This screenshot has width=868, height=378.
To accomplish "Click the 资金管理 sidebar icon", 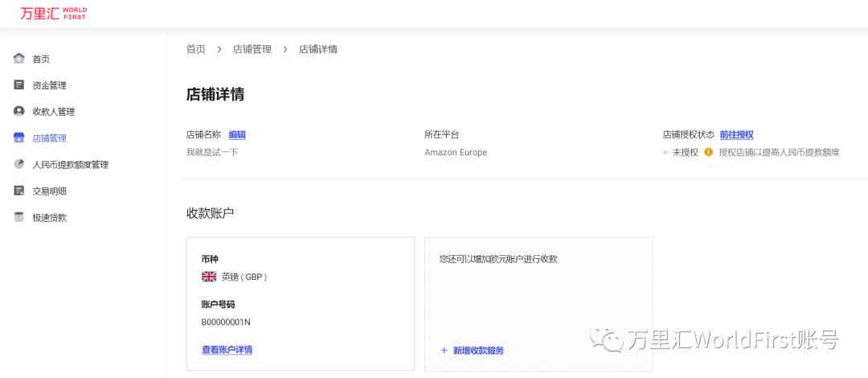I will (x=18, y=84).
